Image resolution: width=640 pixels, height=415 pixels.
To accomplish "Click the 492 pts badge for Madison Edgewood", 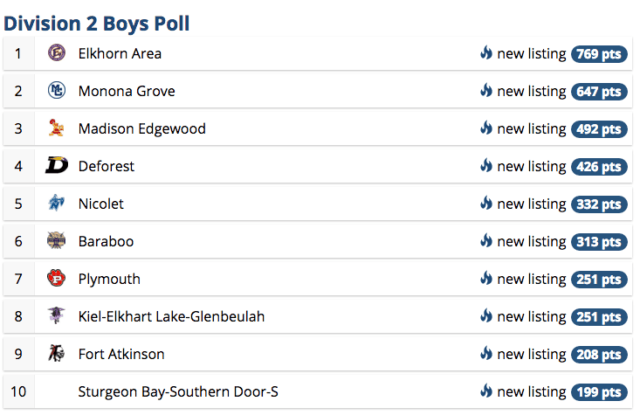I will pos(599,129).
